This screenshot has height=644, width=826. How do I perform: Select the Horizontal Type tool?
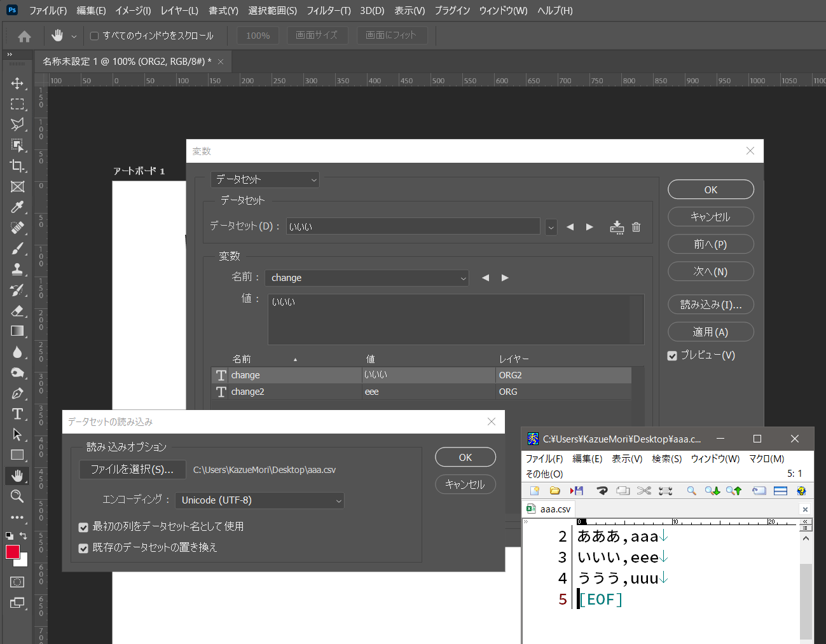pyautogui.click(x=17, y=413)
